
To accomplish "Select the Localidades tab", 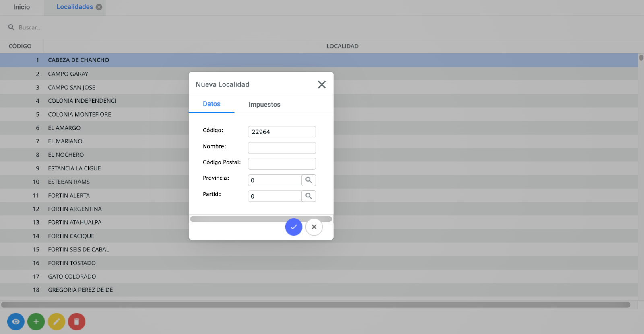I will pyautogui.click(x=74, y=7).
